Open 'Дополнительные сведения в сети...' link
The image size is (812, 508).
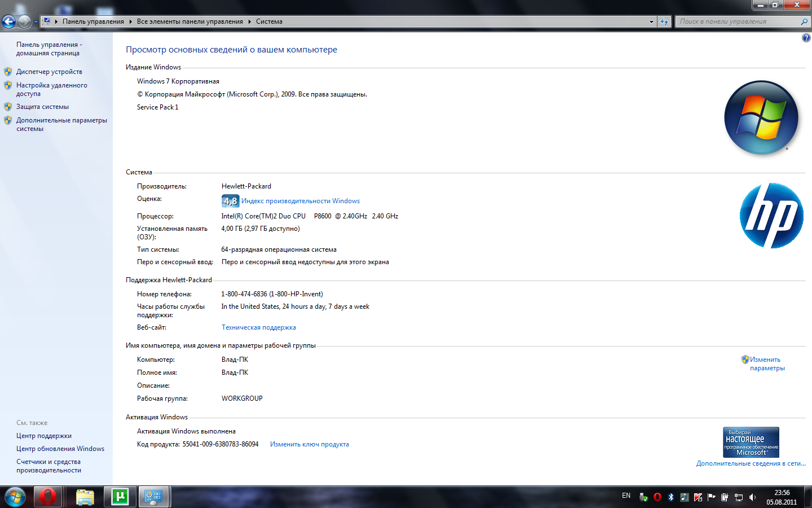pyautogui.click(x=751, y=463)
